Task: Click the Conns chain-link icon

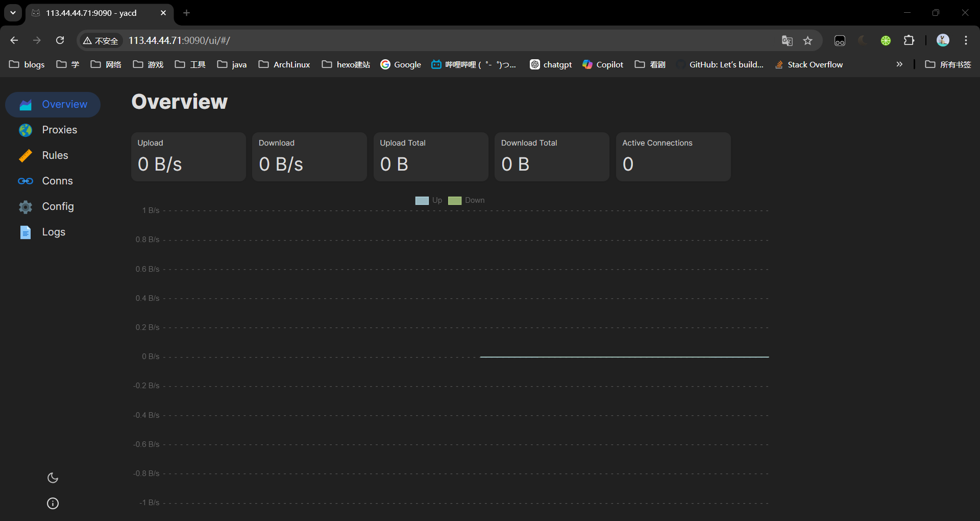Action: (x=26, y=181)
